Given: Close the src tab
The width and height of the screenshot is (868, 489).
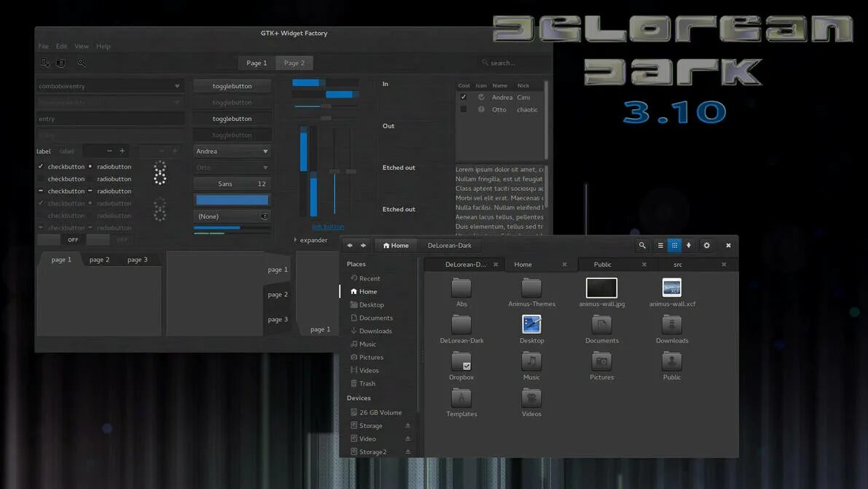Looking at the screenshot, I should tap(724, 265).
